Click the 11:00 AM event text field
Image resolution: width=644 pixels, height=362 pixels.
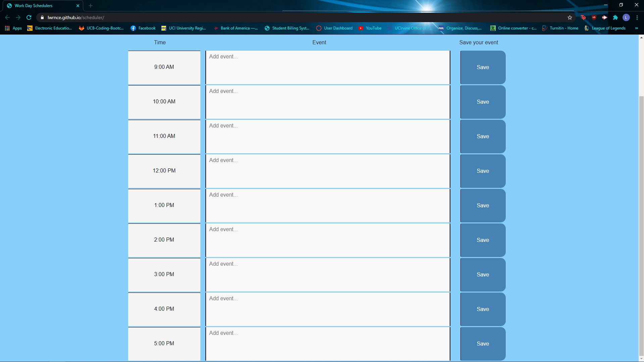[x=328, y=137]
